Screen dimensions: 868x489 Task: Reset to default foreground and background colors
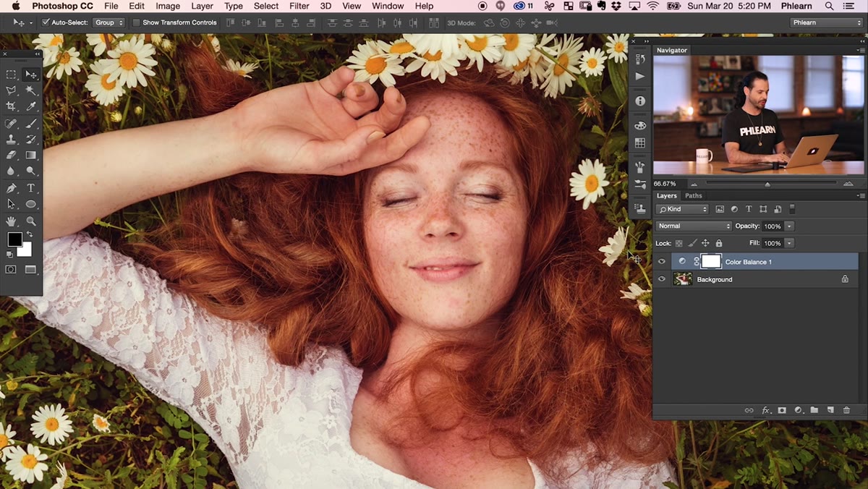(9, 255)
